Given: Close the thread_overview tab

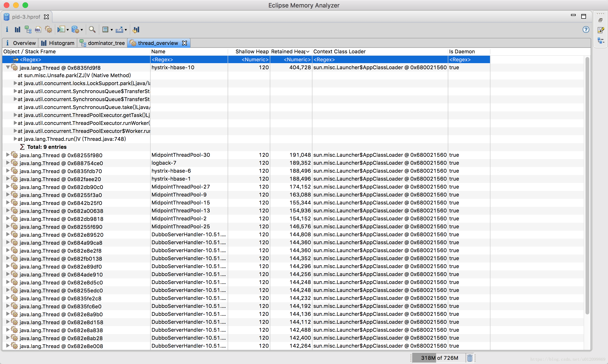Looking at the screenshot, I should click(x=185, y=43).
